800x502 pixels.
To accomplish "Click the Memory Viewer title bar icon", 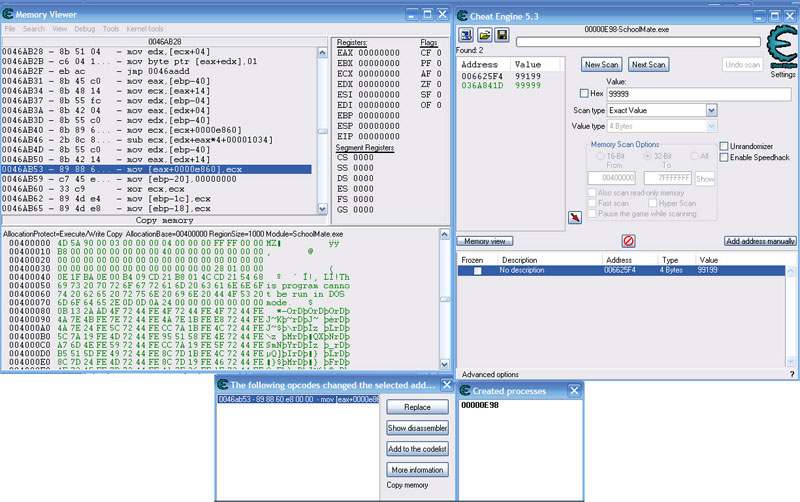I will [8, 14].
